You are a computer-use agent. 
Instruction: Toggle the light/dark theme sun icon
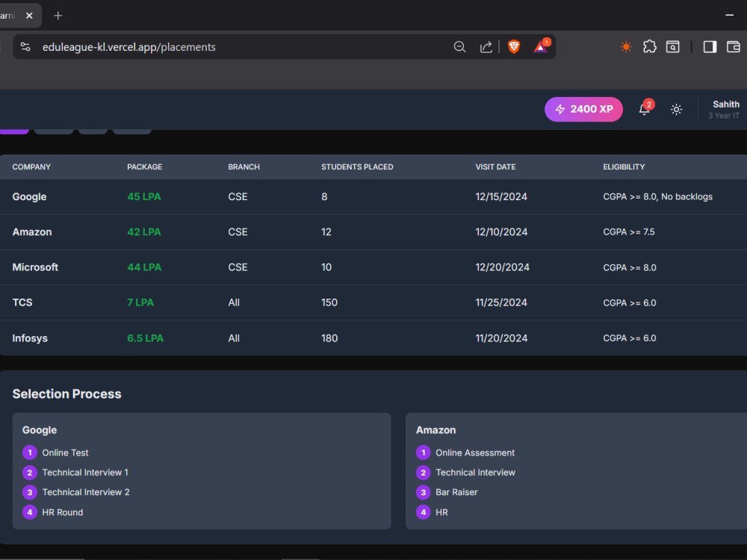[x=676, y=110]
